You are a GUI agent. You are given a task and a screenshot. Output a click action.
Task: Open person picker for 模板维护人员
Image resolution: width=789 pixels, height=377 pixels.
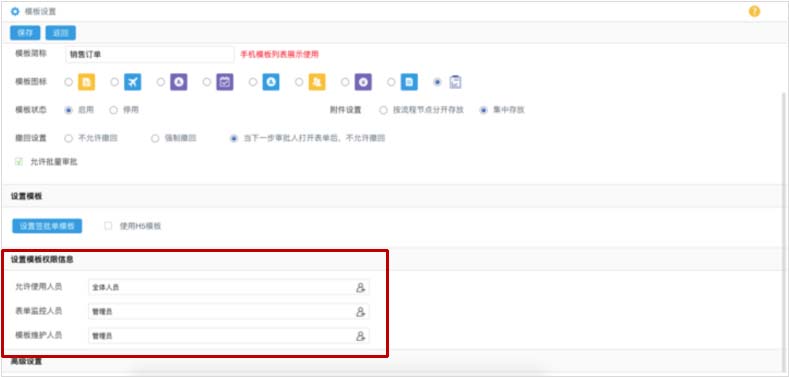[360, 336]
